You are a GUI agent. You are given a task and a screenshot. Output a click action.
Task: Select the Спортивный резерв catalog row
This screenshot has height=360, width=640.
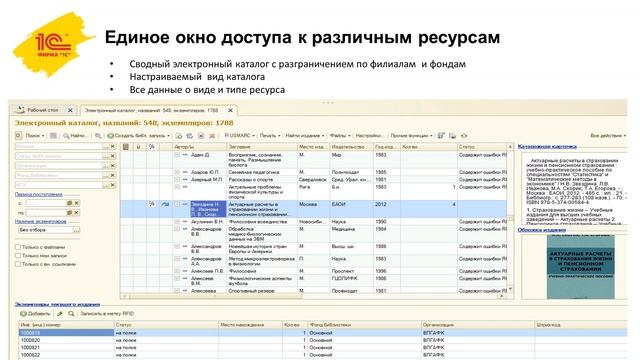(x=313, y=291)
